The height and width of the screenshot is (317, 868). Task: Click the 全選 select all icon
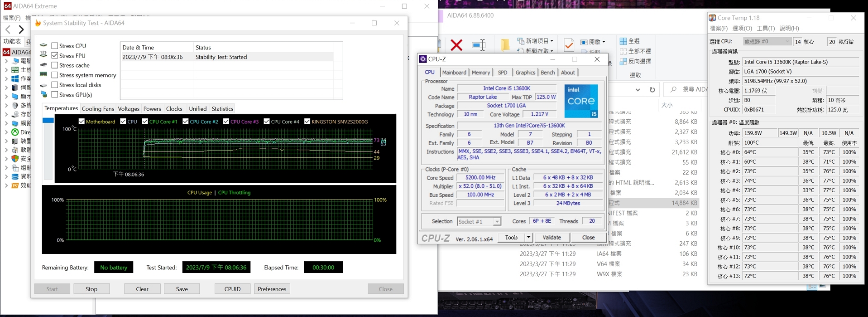(623, 41)
